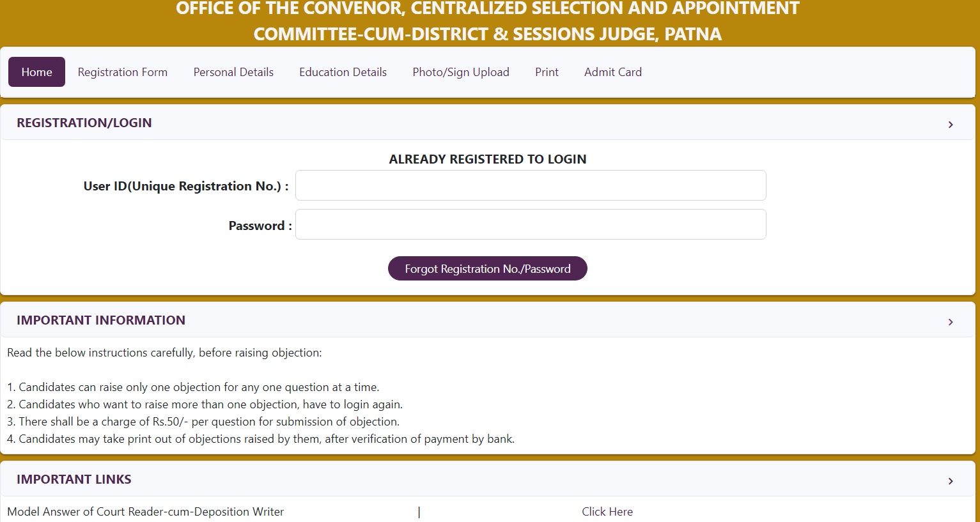Go to the Home tab
Viewport: 980px width, 522px height.
[36, 72]
